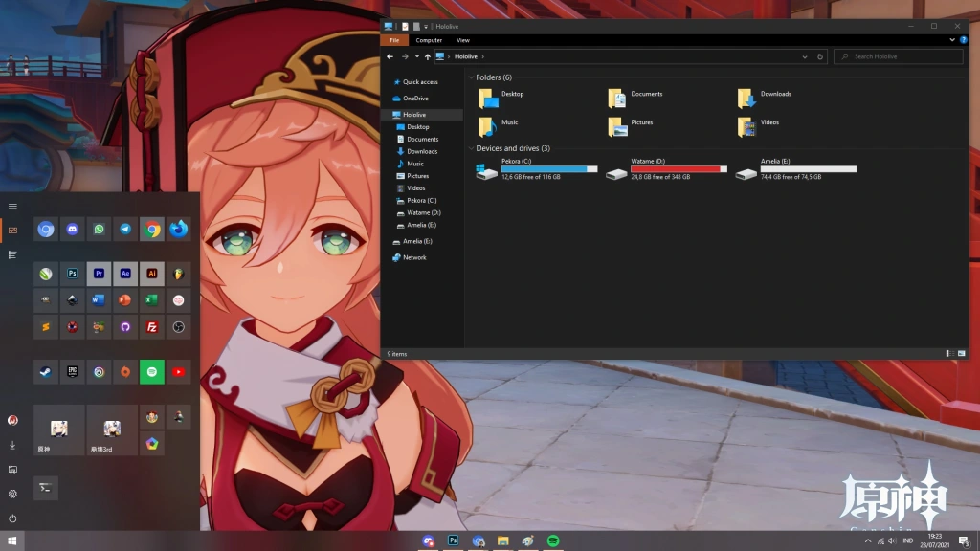Image resolution: width=980 pixels, height=551 pixels.
Task: Open user account avatar in Start menu
Action: tap(12, 421)
